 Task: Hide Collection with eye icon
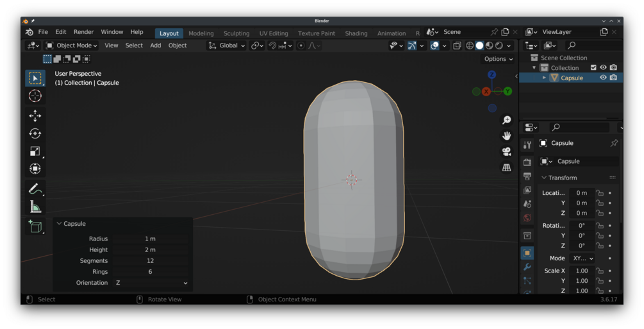pyautogui.click(x=603, y=67)
